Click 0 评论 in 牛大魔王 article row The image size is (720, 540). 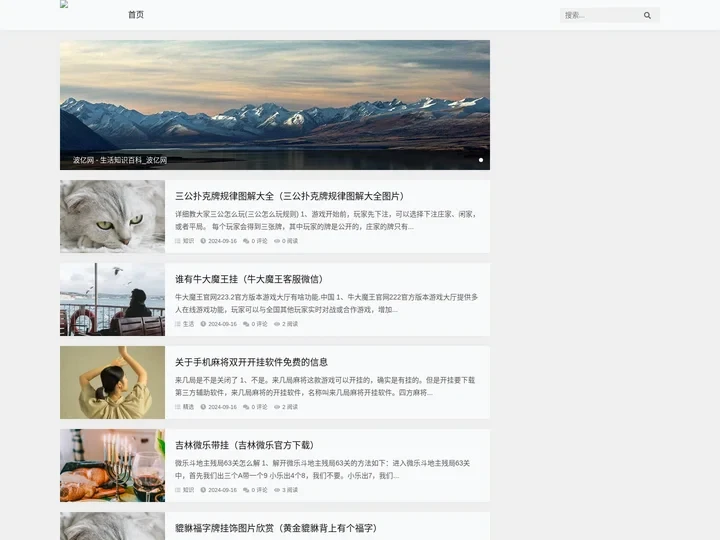[259, 324]
